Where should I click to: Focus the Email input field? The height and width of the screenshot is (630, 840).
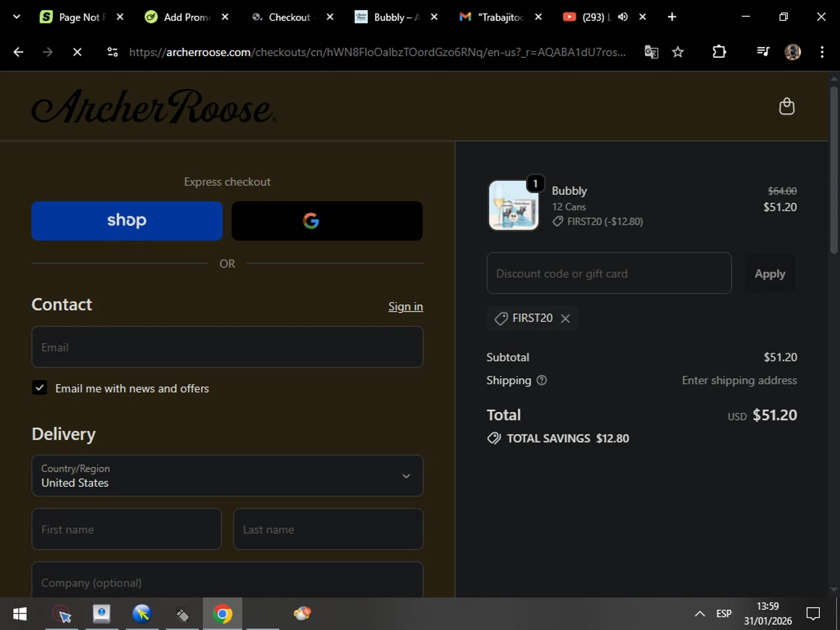tap(227, 347)
